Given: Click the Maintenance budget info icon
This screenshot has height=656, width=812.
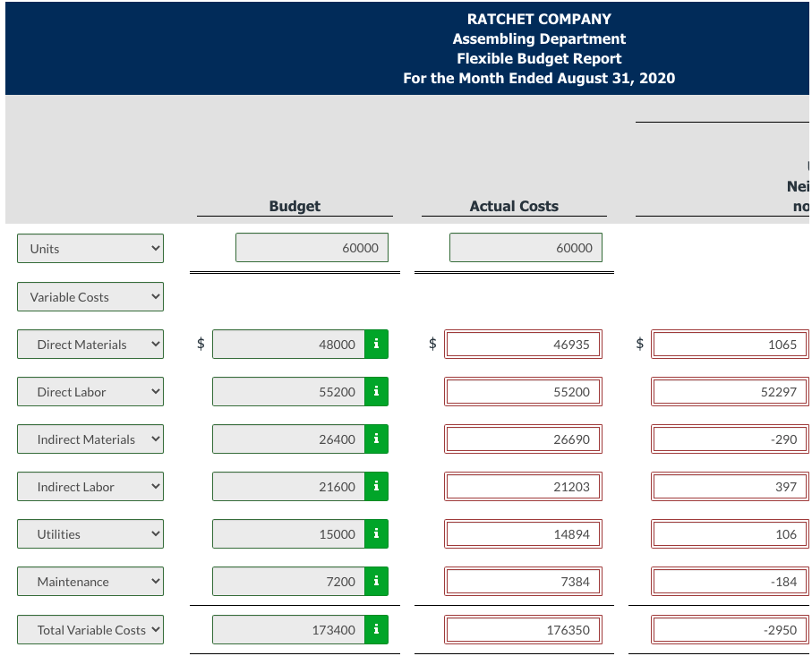Looking at the screenshot, I should pyautogui.click(x=376, y=581).
